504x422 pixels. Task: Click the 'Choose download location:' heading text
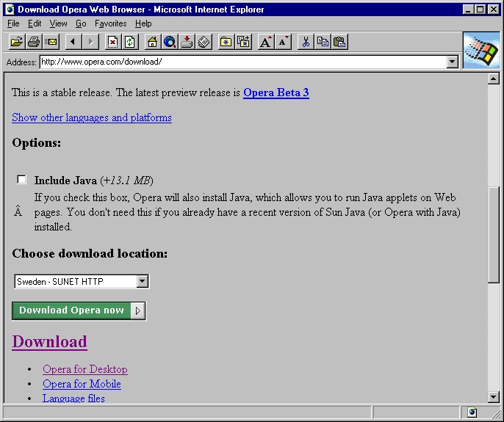coord(90,253)
